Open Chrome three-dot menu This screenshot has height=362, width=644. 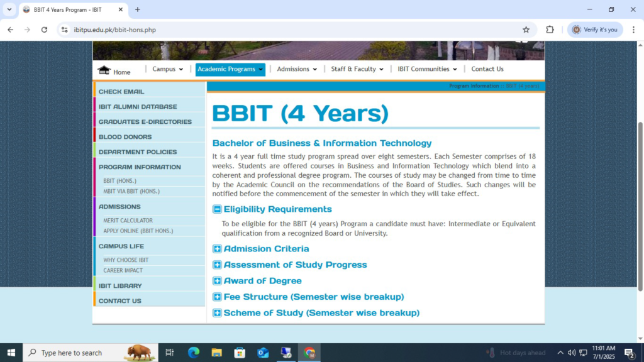click(x=633, y=30)
